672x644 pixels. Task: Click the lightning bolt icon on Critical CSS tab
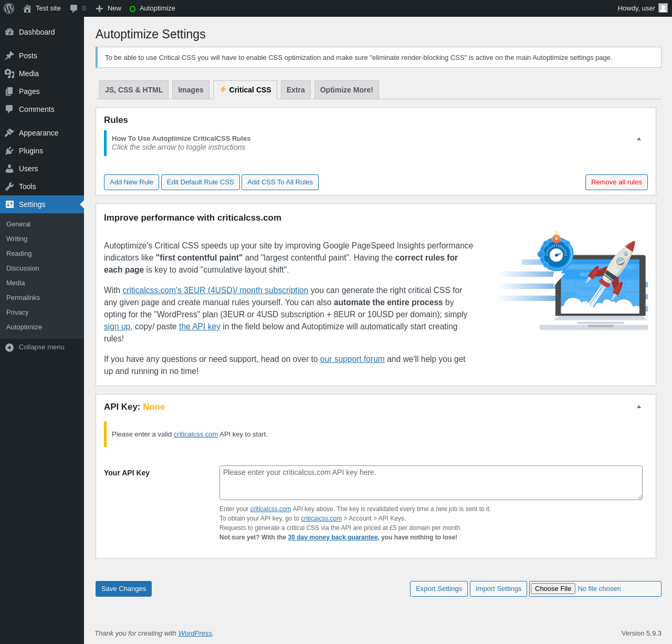[x=223, y=89]
